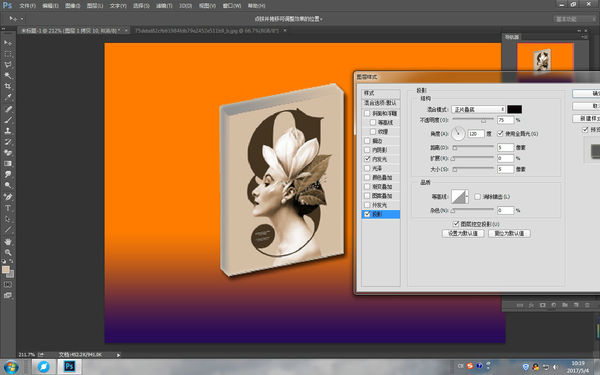Select the Horizontal Type tool
This screenshot has width=600, height=375.
pos(8,208)
